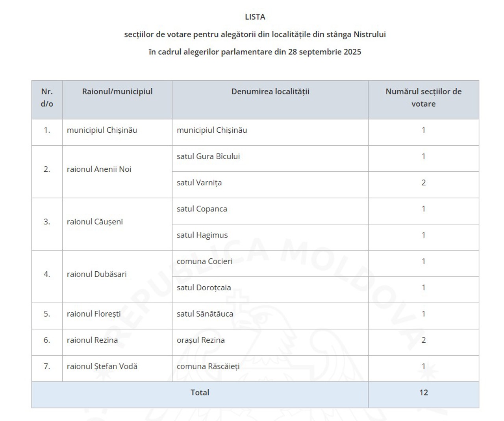Image resolution: width=504 pixels, height=421 pixels.
Task: Click the LISTA title heading
Action: [255, 17]
